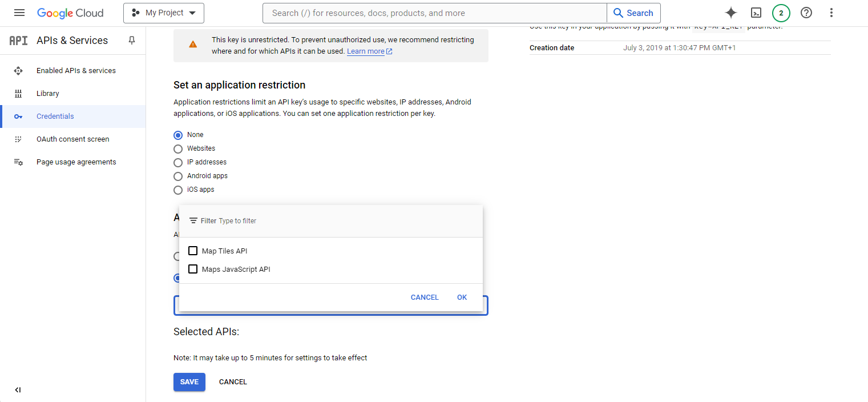Go to the Library sidebar section
Screen dimensions: 868x402
coord(47,93)
